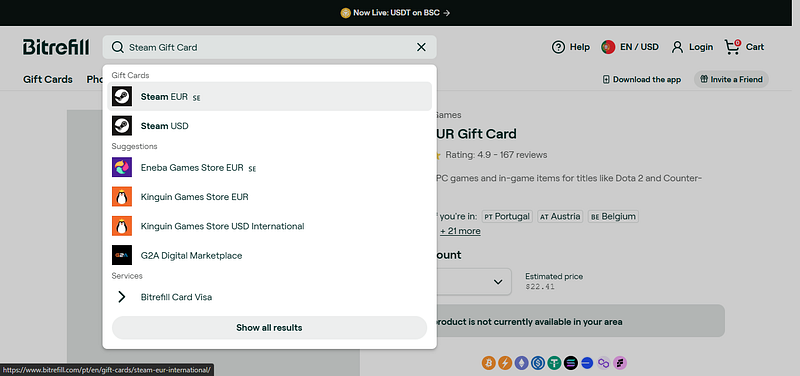Choose Kinguin Games Store EUR suggestion
Viewport: 800px width, 376px height.
pos(269,197)
